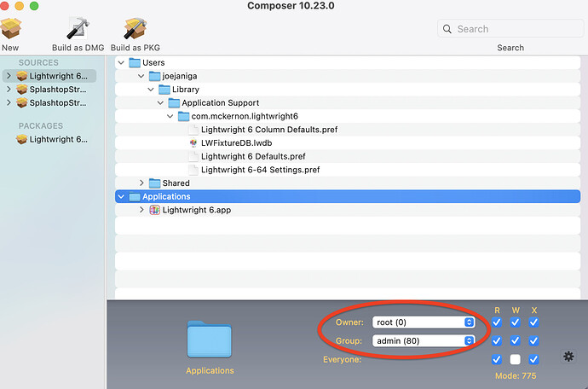Toggle Everyone read permission checkbox
The width and height of the screenshot is (588, 389).
tap(497, 359)
